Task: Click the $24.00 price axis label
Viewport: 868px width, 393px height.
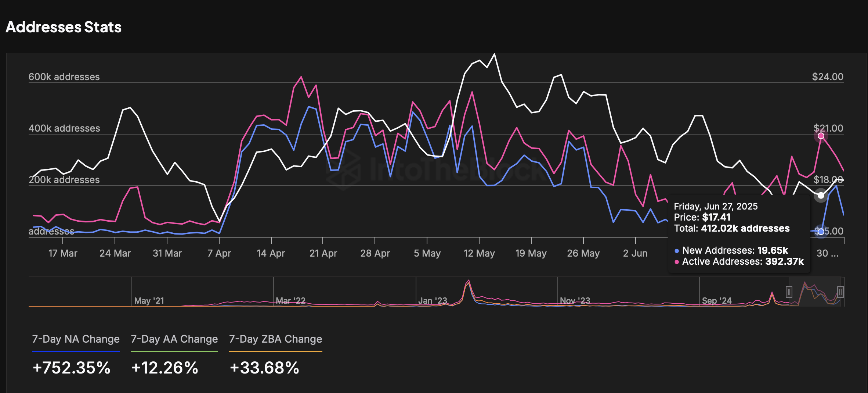Action: (x=828, y=77)
